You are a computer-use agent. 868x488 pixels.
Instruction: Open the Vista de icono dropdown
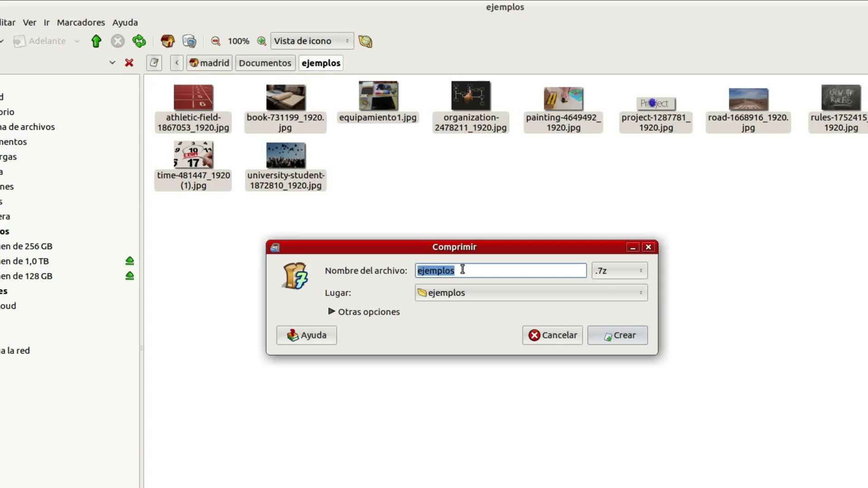coord(312,41)
